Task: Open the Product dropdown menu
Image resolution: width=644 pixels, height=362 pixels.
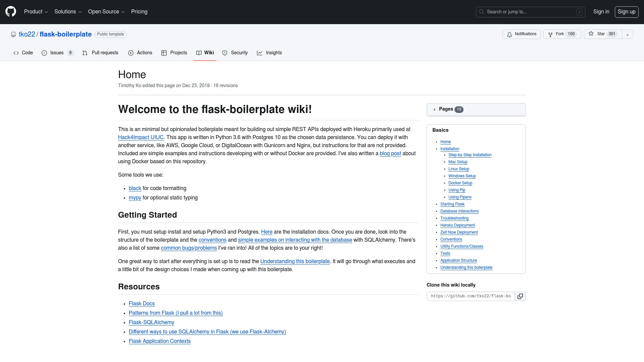Action: pos(36,12)
